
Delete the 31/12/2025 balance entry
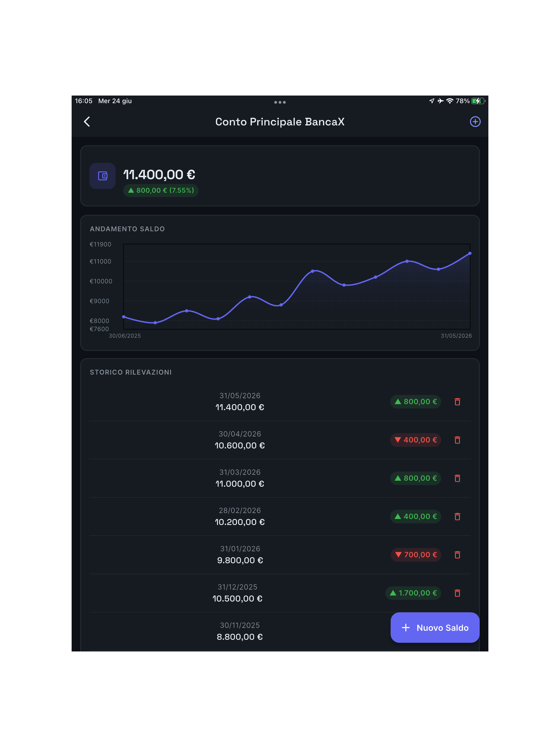point(457,593)
